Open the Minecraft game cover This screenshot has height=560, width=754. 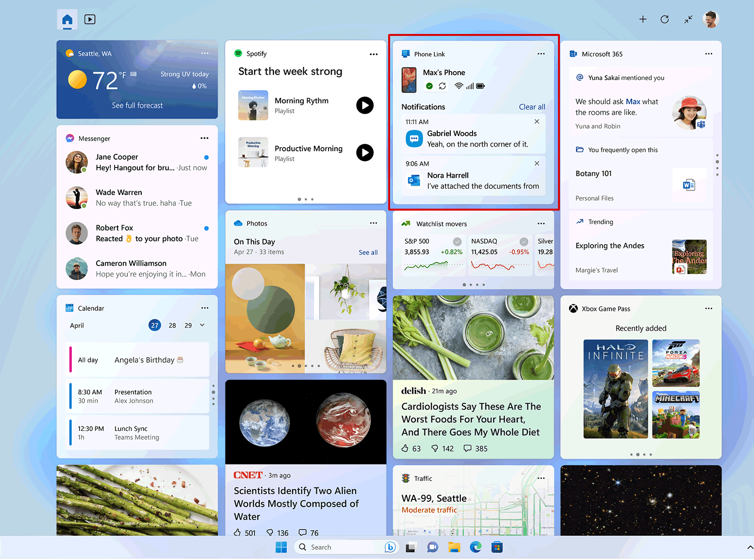(x=676, y=415)
